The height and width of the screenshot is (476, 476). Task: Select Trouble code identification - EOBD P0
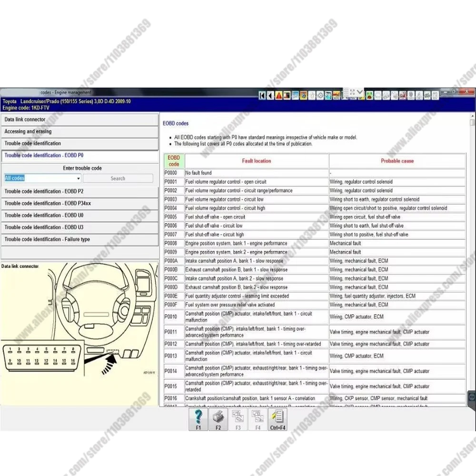pos(79,156)
